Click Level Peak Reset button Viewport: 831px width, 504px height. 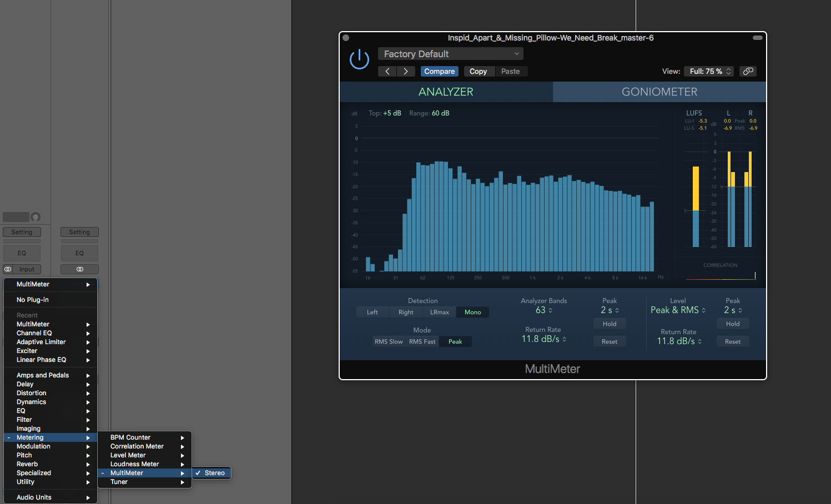[x=733, y=341]
